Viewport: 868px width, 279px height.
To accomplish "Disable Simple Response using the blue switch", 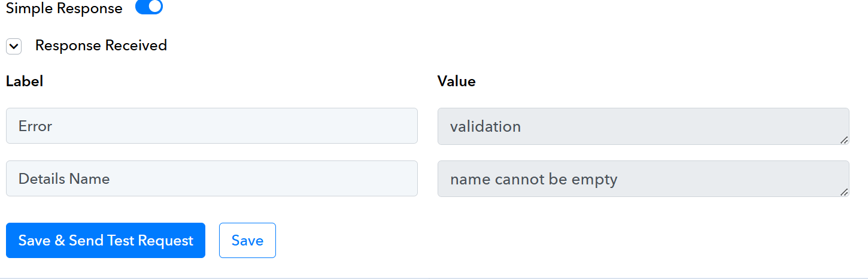I will (x=149, y=7).
